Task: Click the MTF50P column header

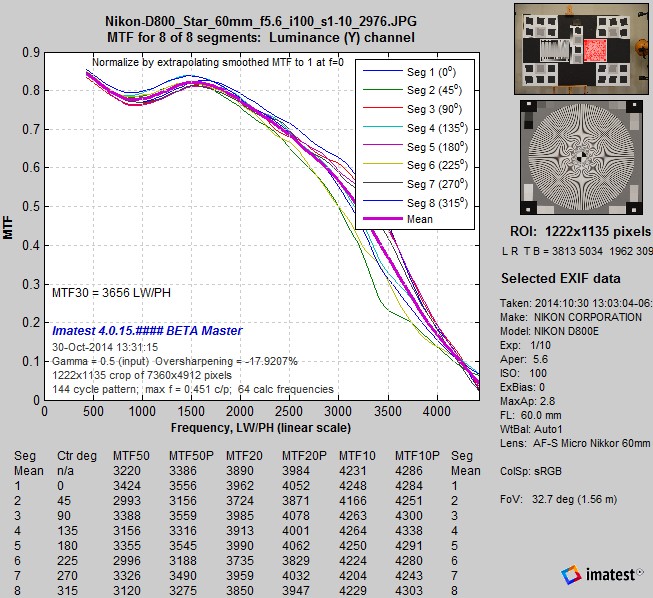Action: (191, 456)
